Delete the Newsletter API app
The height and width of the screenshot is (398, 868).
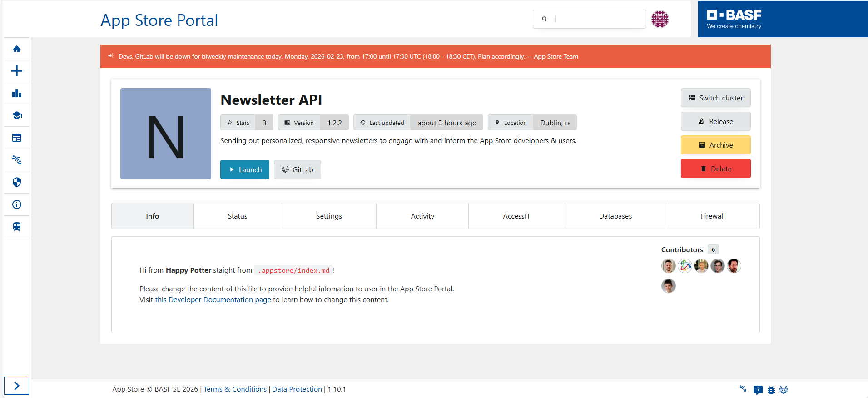click(x=716, y=169)
